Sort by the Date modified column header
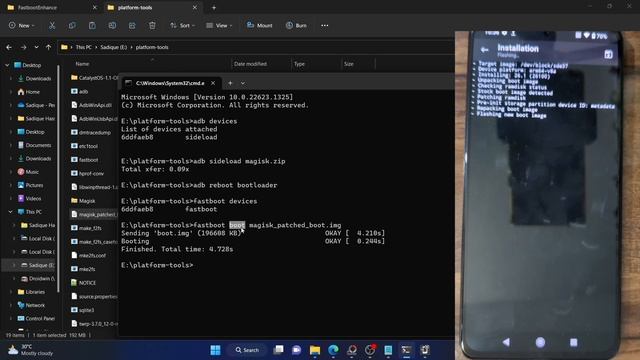 [250, 64]
